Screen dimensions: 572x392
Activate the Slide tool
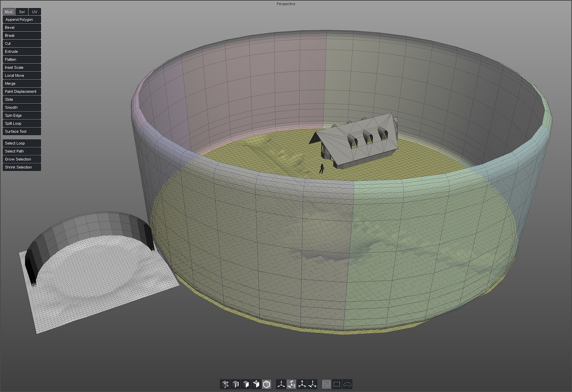(22, 99)
